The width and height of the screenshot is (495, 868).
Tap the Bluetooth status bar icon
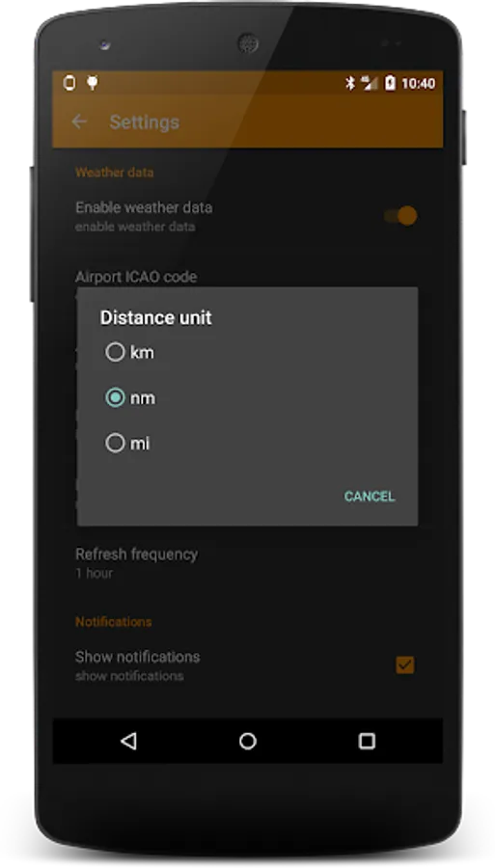(350, 83)
